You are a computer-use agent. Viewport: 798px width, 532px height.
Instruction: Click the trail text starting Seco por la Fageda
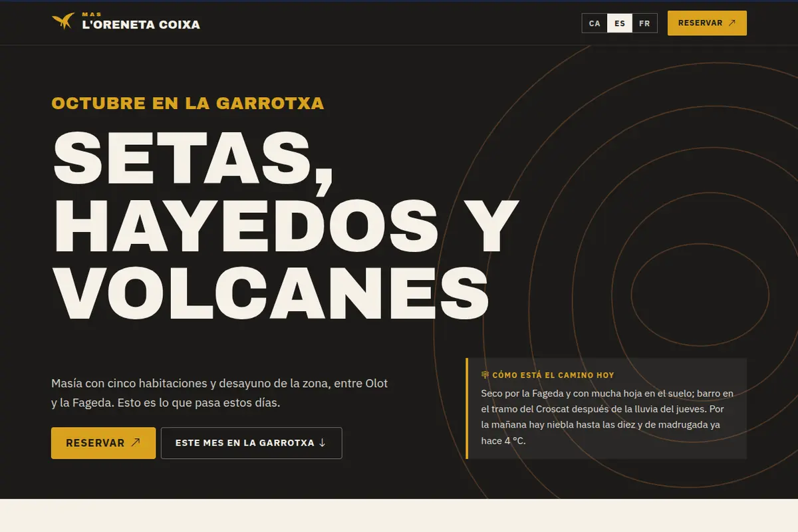click(x=607, y=417)
